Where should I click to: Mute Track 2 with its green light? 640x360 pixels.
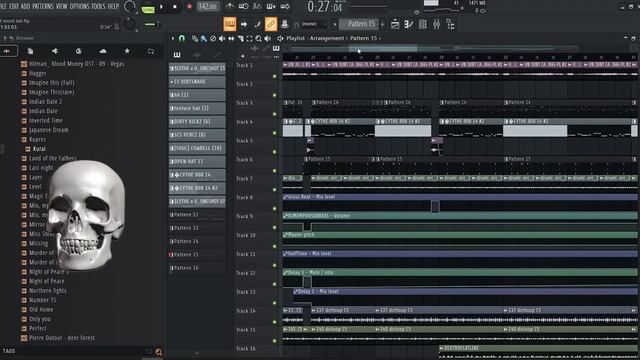[x=274, y=95]
